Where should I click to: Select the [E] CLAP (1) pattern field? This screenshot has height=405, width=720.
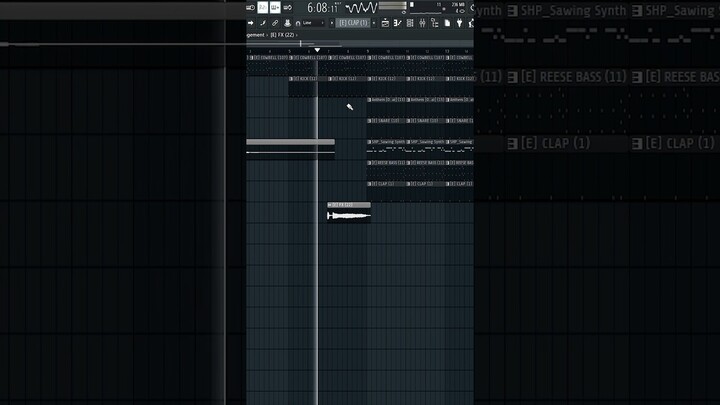click(x=353, y=23)
